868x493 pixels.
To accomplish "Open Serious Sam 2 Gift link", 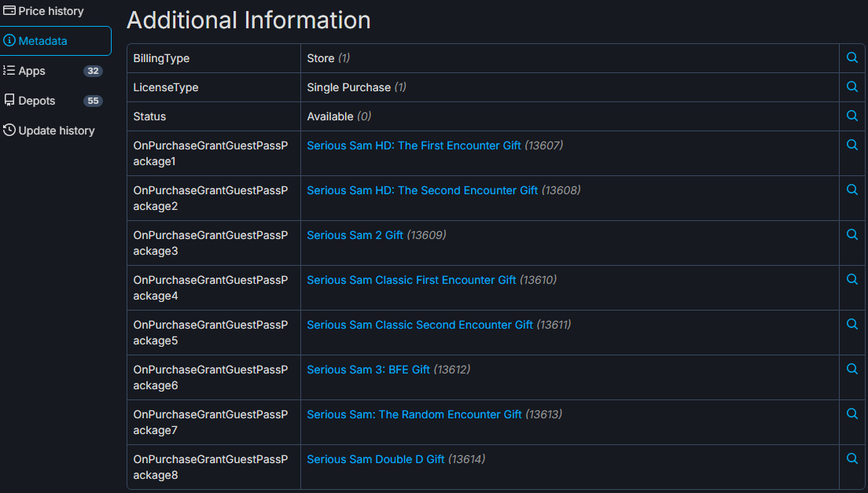I will [x=355, y=235].
